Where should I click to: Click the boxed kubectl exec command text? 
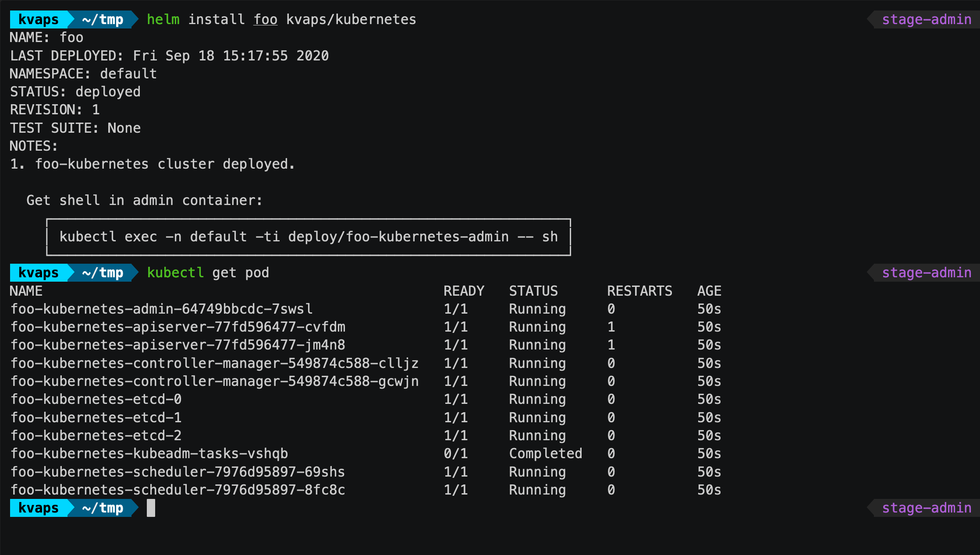tap(309, 237)
